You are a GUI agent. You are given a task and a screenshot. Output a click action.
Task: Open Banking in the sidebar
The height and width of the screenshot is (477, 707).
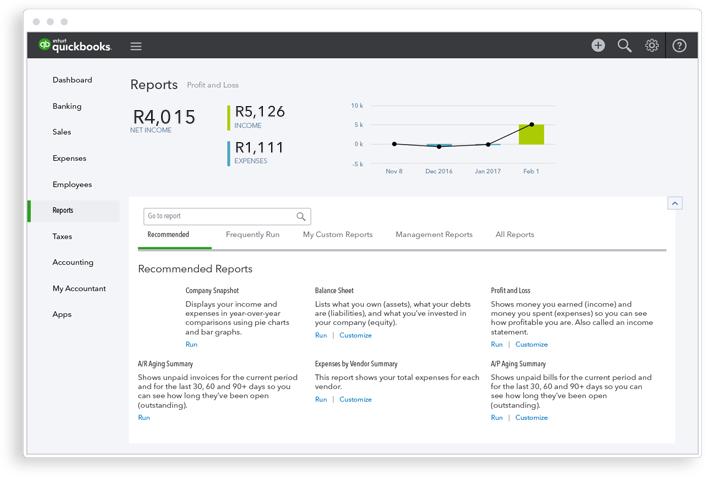click(67, 106)
